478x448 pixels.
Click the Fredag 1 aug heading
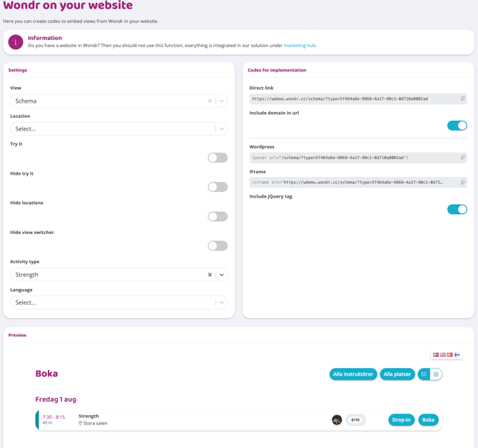point(56,399)
